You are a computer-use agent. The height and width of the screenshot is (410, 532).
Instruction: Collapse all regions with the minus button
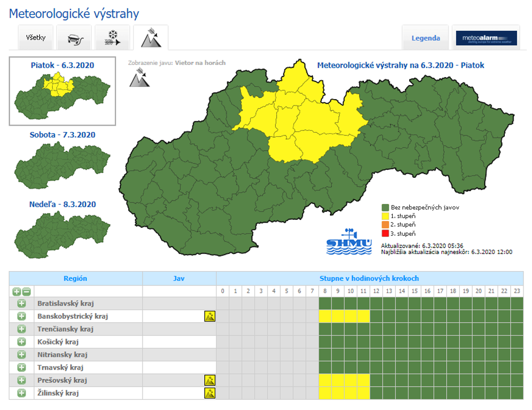click(x=26, y=291)
